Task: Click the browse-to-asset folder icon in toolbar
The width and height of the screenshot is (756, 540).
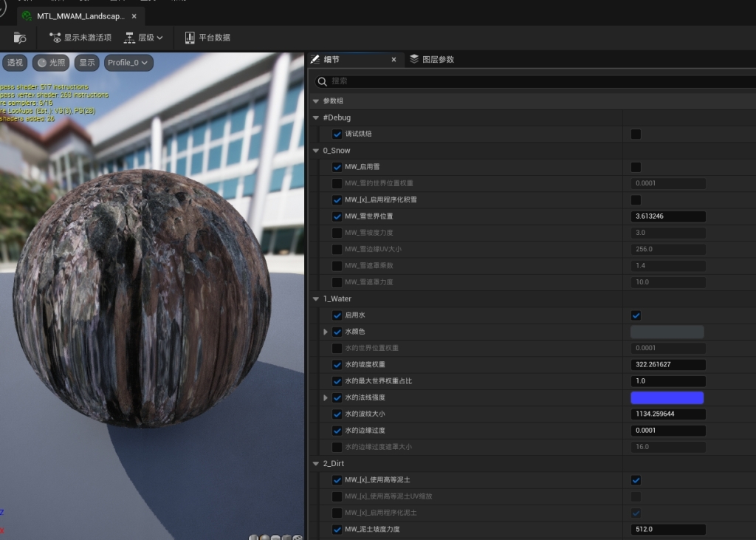Action: tap(20, 38)
